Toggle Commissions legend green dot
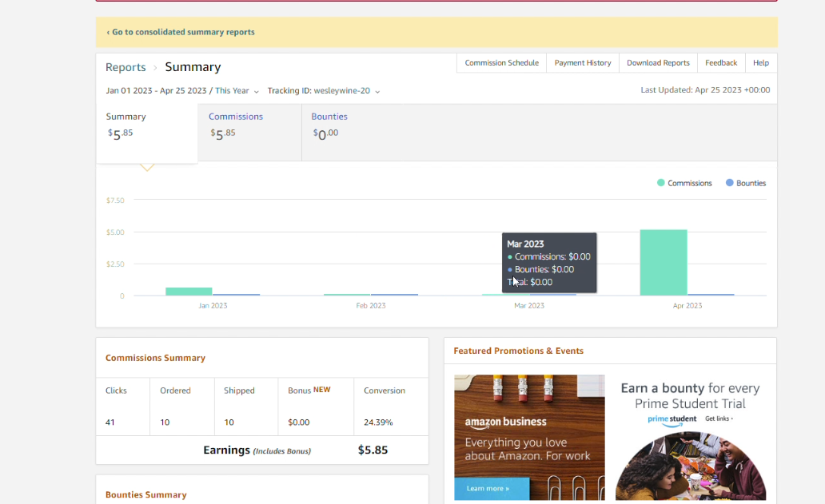This screenshot has height=504, width=825. [661, 182]
